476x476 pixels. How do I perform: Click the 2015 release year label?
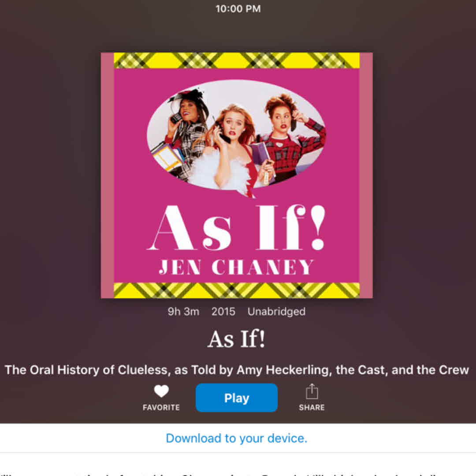(x=223, y=312)
